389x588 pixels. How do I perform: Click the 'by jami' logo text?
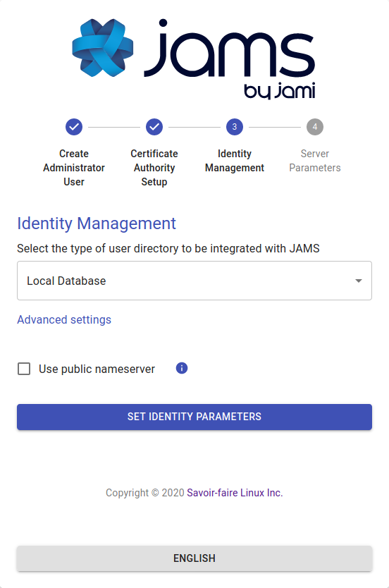click(x=280, y=91)
